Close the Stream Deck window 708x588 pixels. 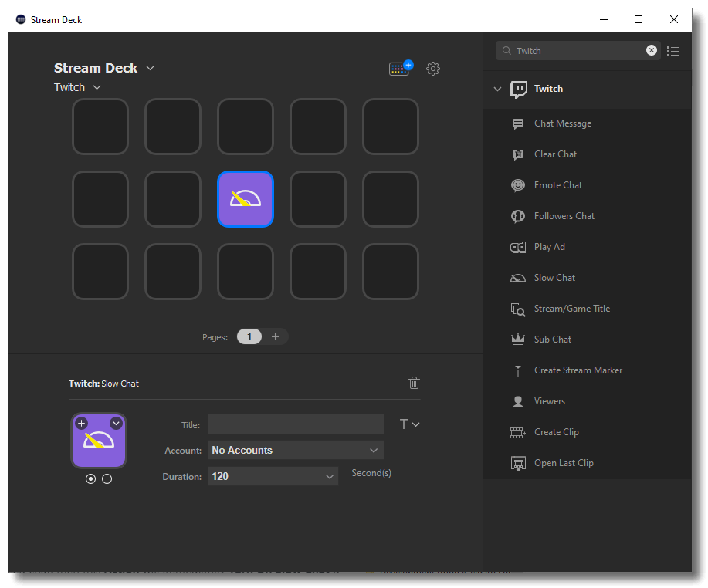click(x=674, y=19)
